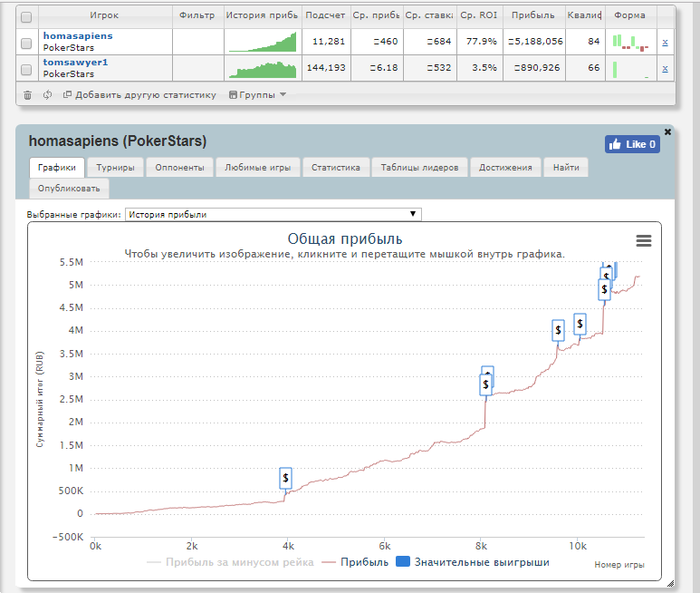700x593 pixels.
Task: Open the Таблицы лидеров tab
Action: 419,167
